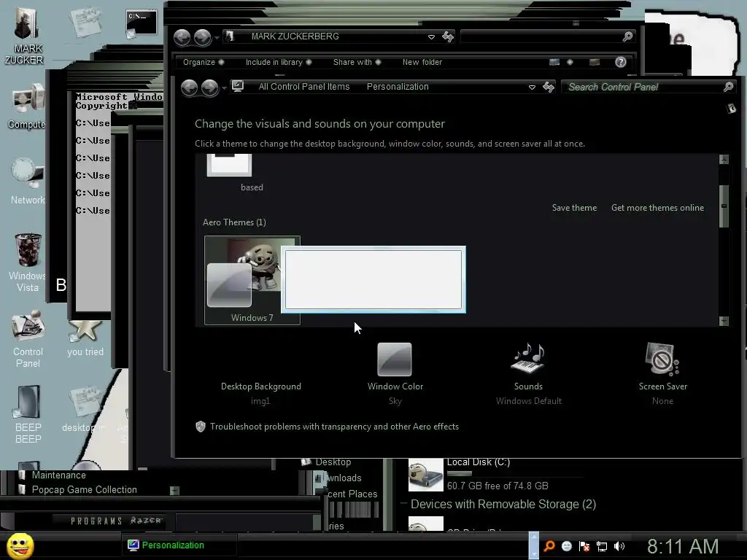Refresh the Personalization window
This screenshot has width=747, height=560.
click(x=549, y=87)
